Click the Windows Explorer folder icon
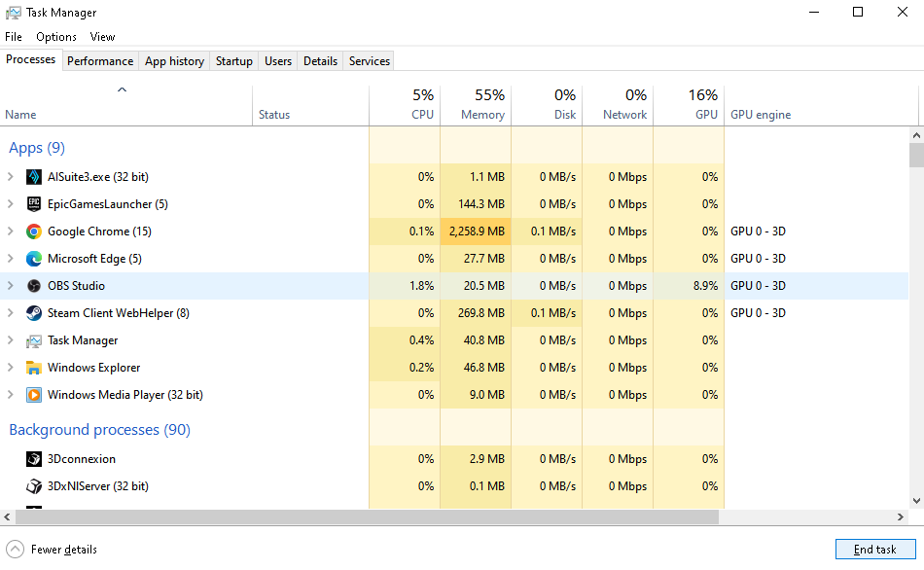Screen dimensions: 924x570 click(34, 368)
